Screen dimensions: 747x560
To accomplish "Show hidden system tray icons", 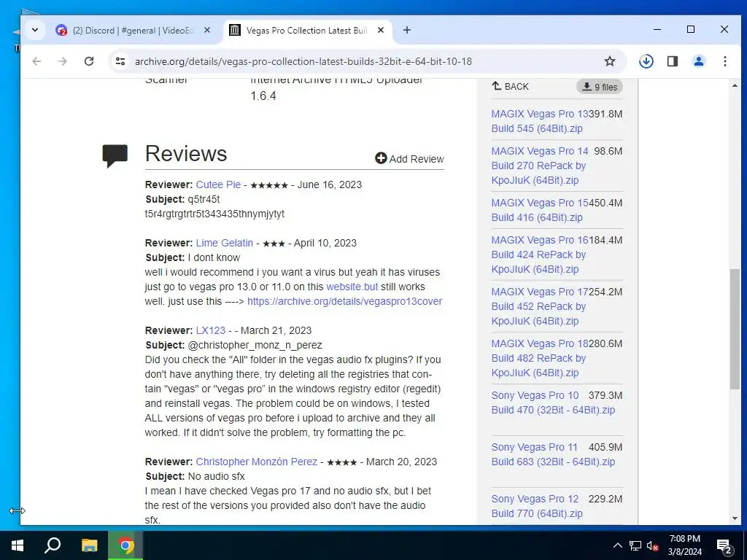I will 617,545.
